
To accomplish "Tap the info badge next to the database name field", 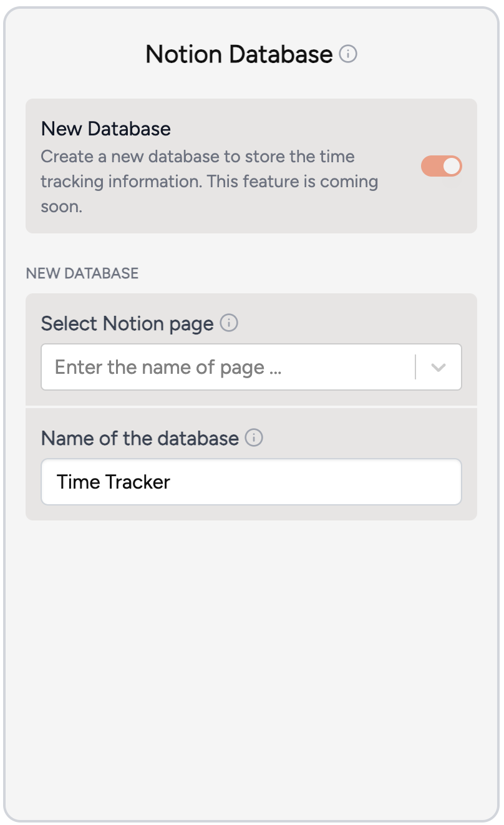I will point(254,438).
